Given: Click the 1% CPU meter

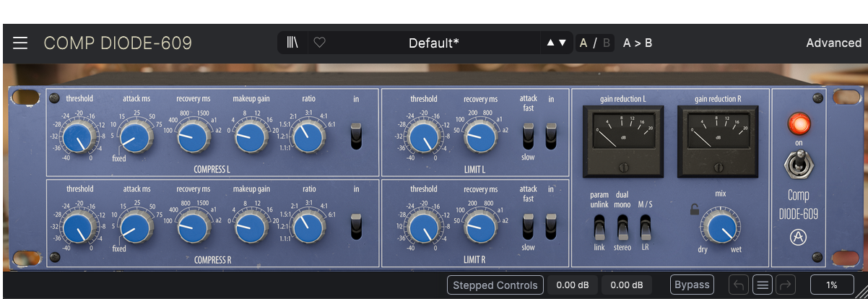Looking at the screenshot, I should (x=832, y=285).
